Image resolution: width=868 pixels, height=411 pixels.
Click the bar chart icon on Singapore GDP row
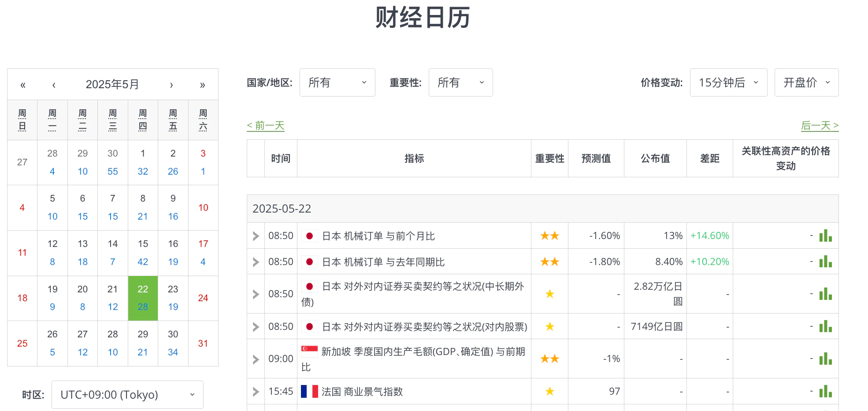826,359
